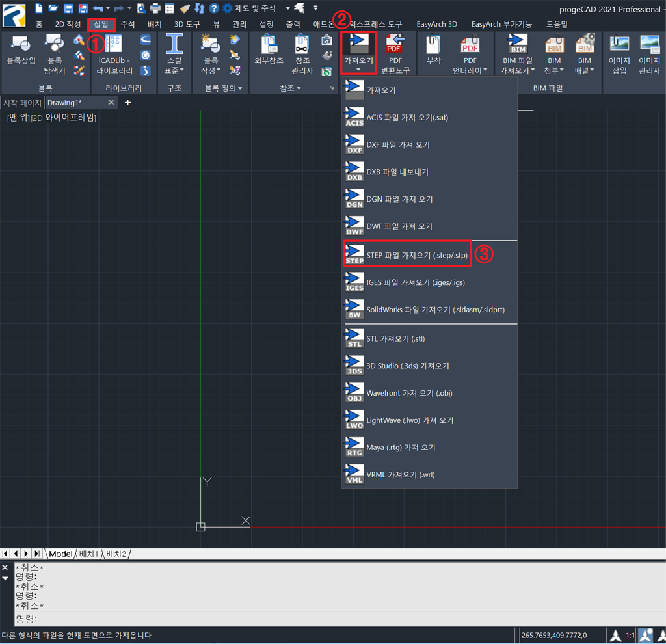Choose DXF 파일 가져 오기 menu entry
Screen dimensions: 666x644
tap(397, 145)
